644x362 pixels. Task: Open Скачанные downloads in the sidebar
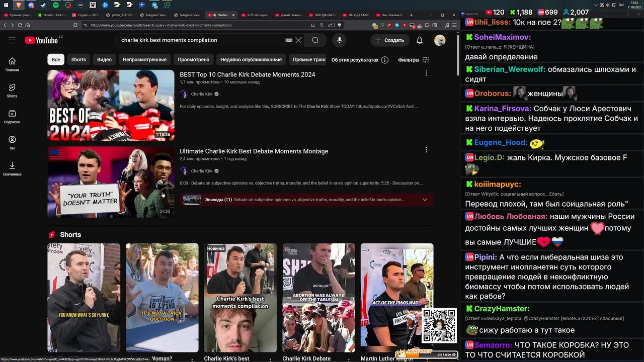pyautogui.click(x=12, y=169)
